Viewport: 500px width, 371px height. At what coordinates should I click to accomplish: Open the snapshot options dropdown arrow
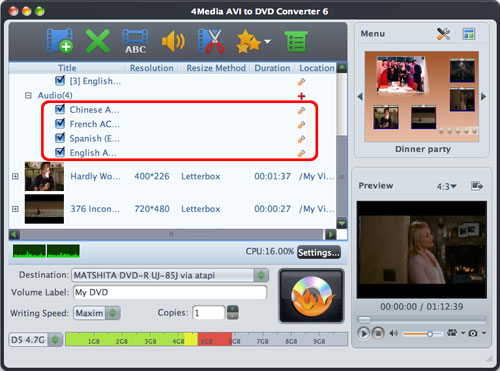(484, 333)
